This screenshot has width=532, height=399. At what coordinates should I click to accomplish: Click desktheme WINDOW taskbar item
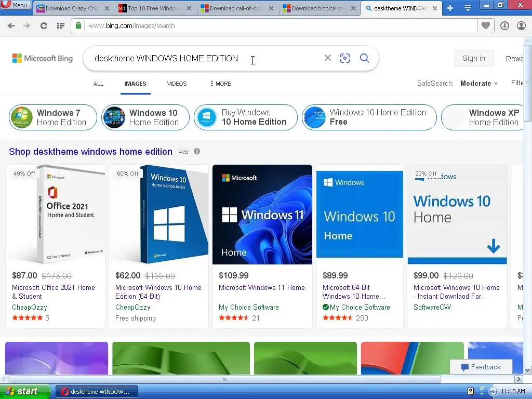pyautogui.click(x=96, y=392)
